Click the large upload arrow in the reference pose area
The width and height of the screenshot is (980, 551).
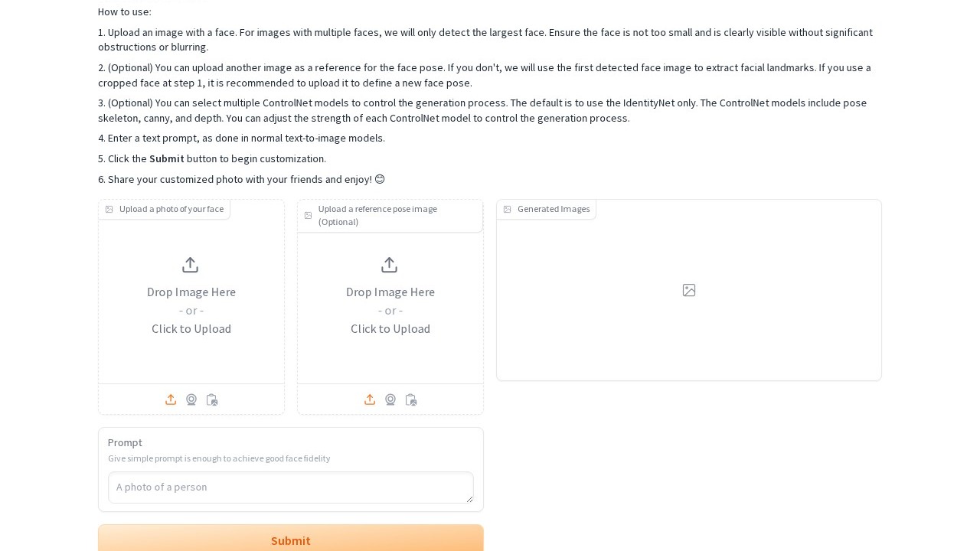pos(390,265)
